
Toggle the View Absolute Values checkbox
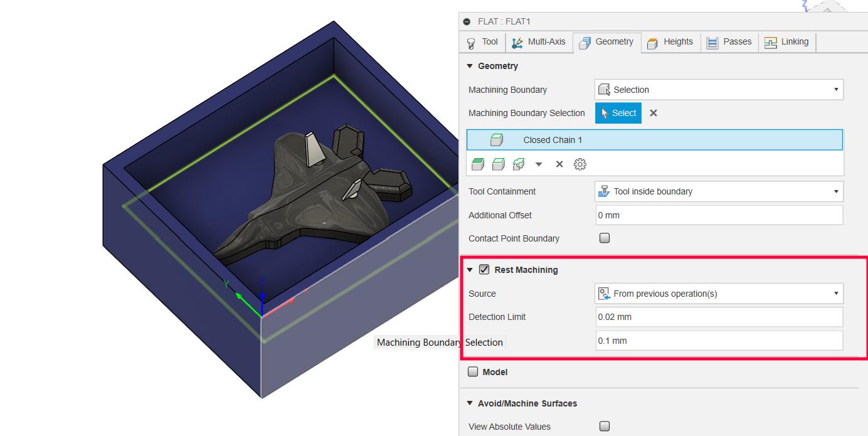(605, 426)
